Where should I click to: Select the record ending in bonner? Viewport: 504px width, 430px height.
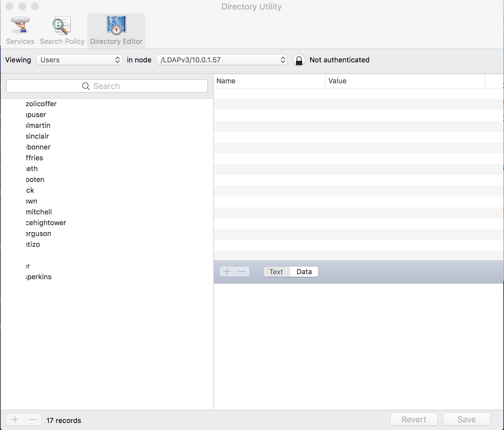(x=107, y=147)
